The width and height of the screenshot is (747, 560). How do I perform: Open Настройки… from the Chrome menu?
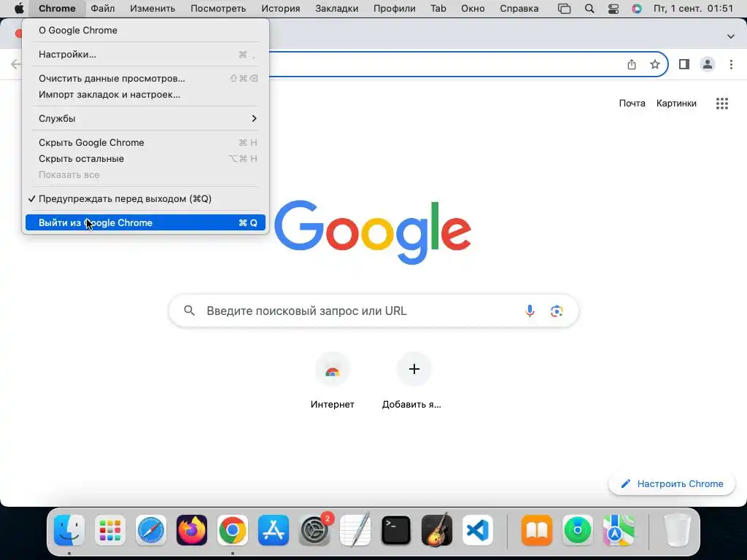pyautogui.click(x=145, y=54)
